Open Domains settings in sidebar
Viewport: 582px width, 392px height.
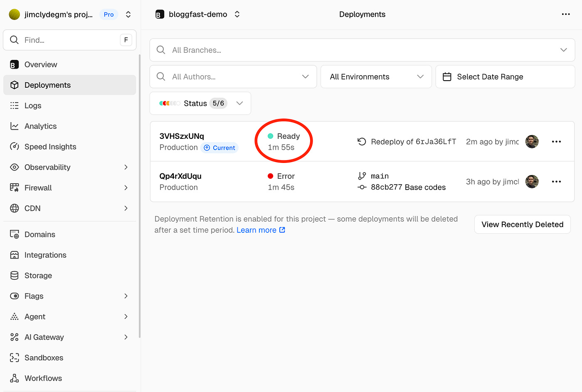click(x=69, y=234)
